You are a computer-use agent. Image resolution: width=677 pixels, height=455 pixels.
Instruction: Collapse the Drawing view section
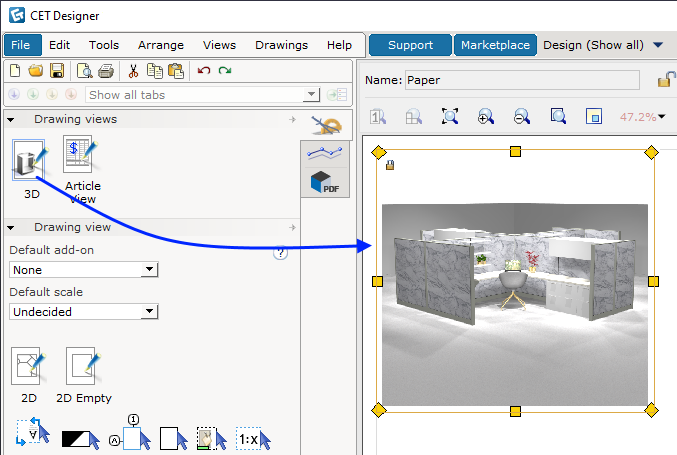click(10, 228)
